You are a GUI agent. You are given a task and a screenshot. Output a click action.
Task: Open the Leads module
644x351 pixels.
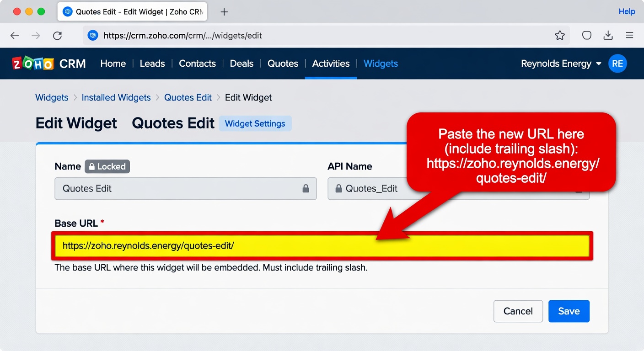(152, 64)
